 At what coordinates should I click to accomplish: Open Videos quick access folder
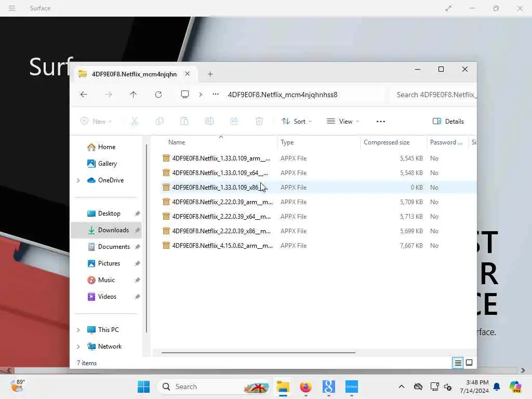tap(107, 297)
